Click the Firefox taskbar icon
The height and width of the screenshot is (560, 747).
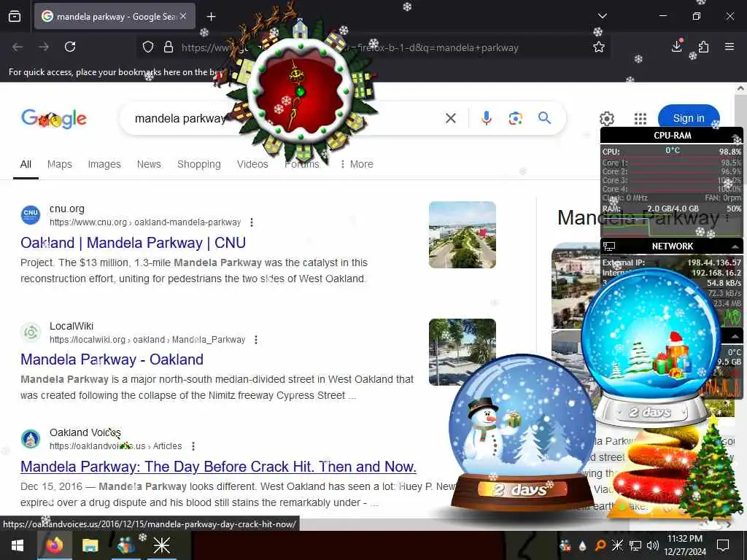point(54,545)
